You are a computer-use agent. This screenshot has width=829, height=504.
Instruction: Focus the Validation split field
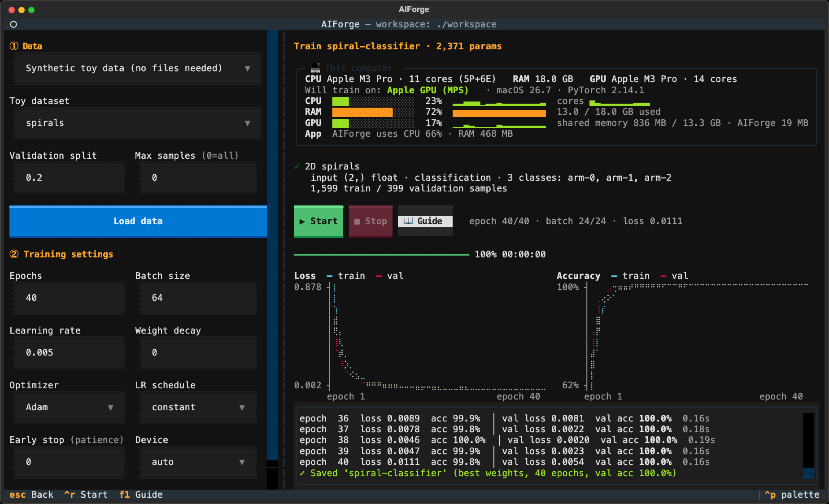coord(69,178)
